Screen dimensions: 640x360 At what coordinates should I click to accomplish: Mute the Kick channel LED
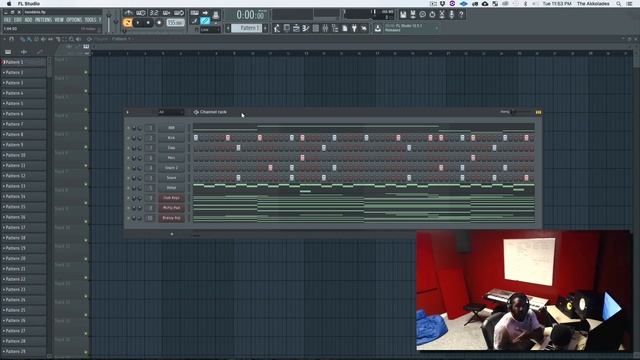tap(129, 138)
